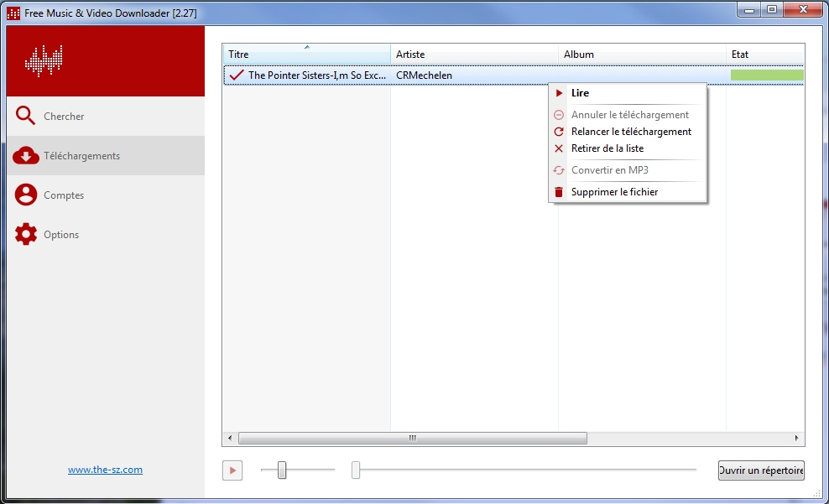Click the Chercher label in sidebar
The width and height of the screenshot is (829, 504).
64,117
